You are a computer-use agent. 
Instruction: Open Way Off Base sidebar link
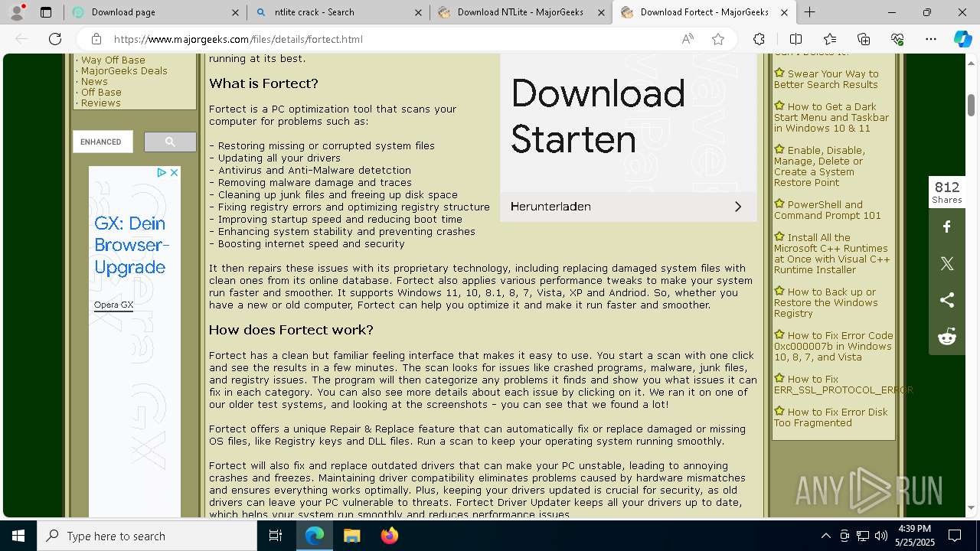pyautogui.click(x=113, y=60)
